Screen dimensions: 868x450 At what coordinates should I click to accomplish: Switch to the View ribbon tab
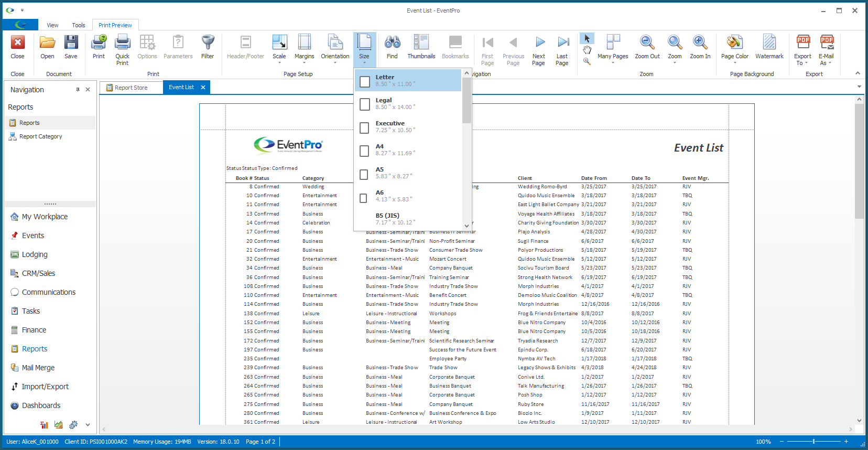52,25
